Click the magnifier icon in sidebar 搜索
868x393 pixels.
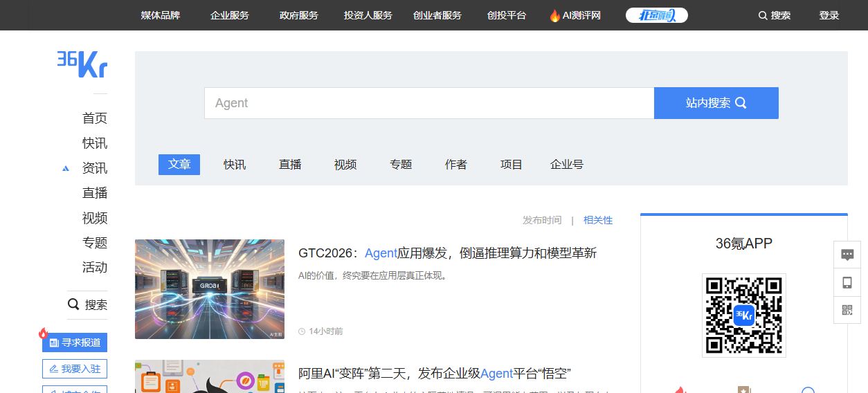coord(73,304)
